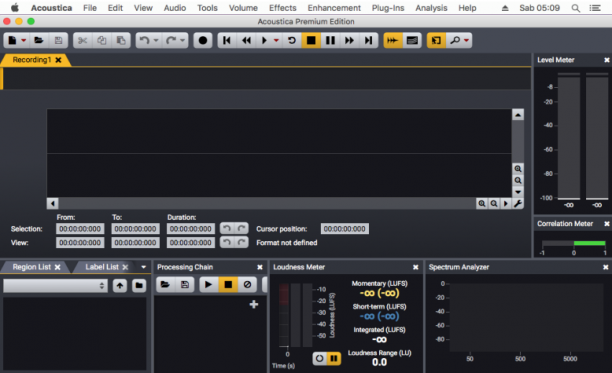Image resolution: width=612 pixels, height=373 pixels.
Task: Click the Save disk icon in toolbar
Action: coord(58,40)
